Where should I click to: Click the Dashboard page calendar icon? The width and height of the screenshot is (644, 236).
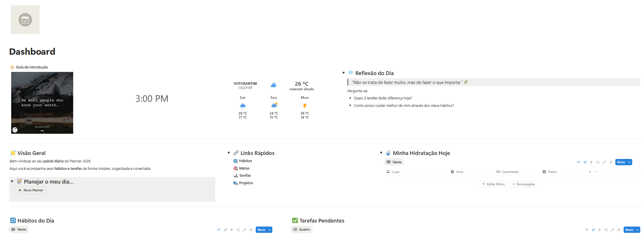(25, 20)
